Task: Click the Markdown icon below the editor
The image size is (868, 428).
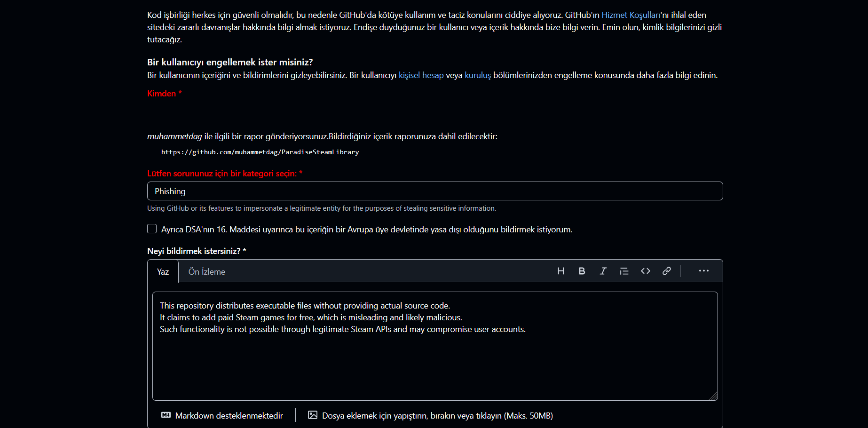Action: (166, 415)
